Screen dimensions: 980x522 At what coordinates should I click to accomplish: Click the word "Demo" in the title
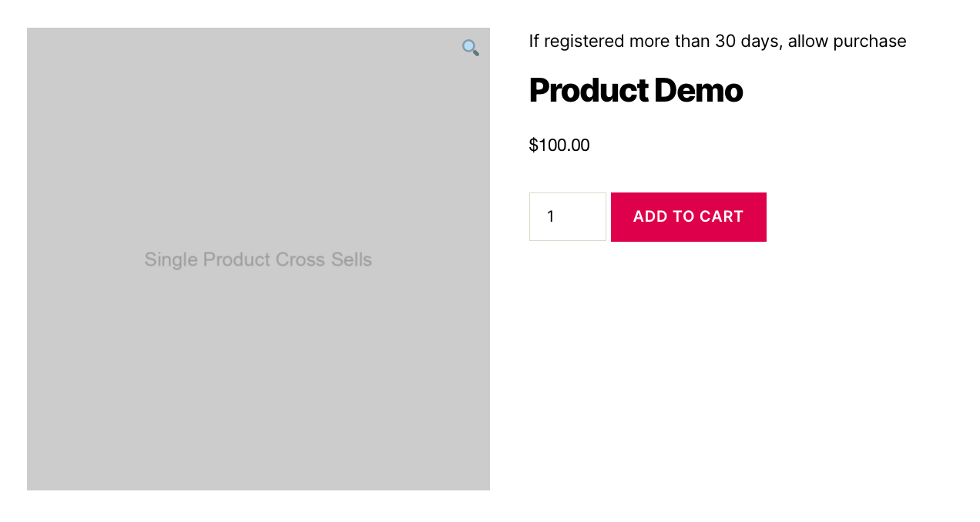pyautogui.click(x=698, y=90)
